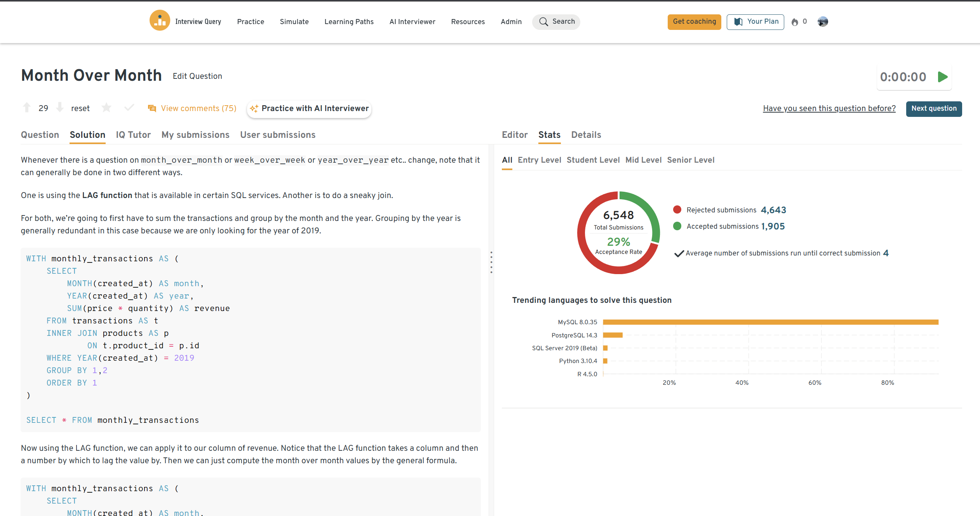The image size is (980, 516).
Task: Switch to the IQ Tutor tab
Action: (x=133, y=135)
